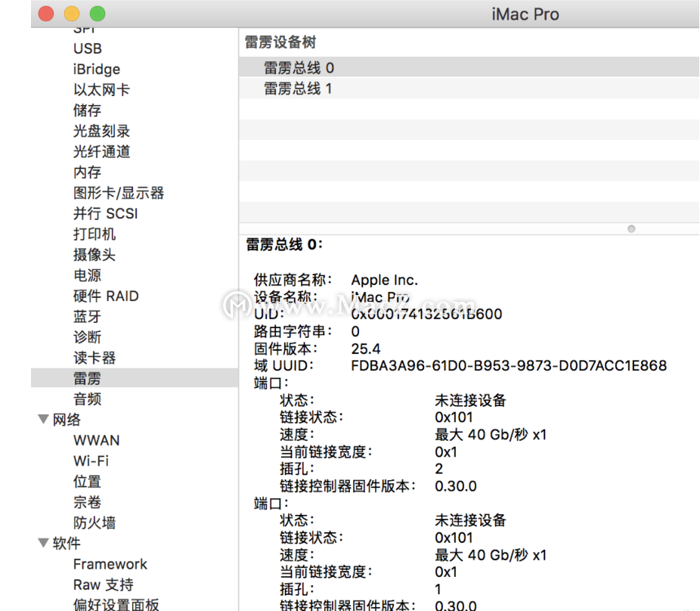The image size is (700, 611).
Task: Close the iMac Pro window
Action: click(x=46, y=14)
